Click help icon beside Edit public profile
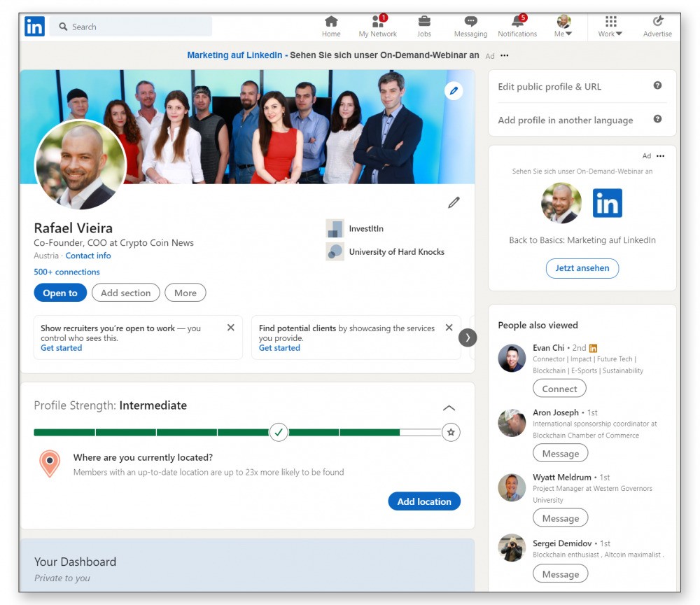 [657, 85]
